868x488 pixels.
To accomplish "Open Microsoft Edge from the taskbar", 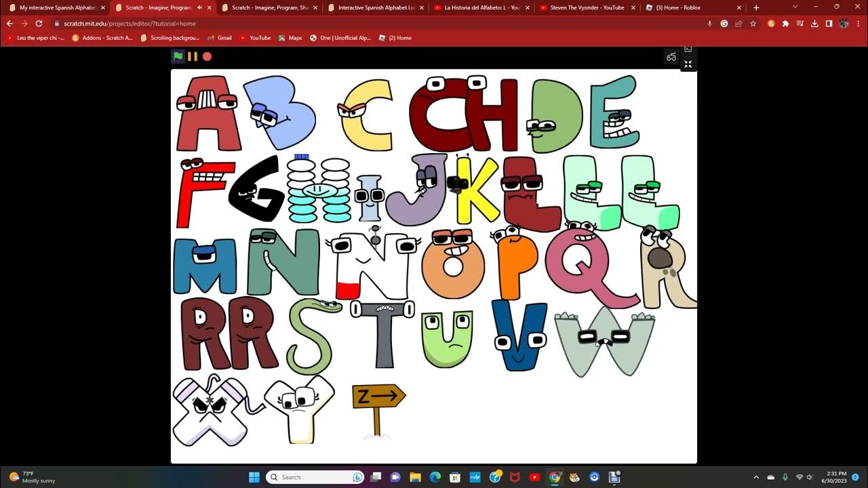I will pos(435,477).
